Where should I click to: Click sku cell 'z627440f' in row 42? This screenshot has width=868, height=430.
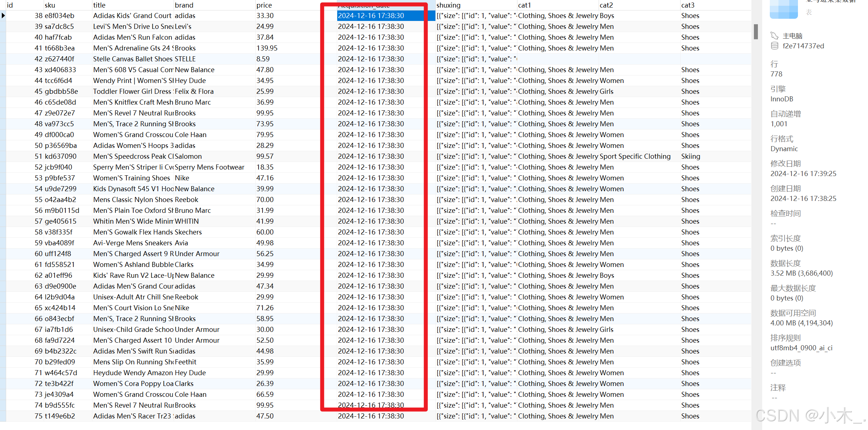point(60,59)
